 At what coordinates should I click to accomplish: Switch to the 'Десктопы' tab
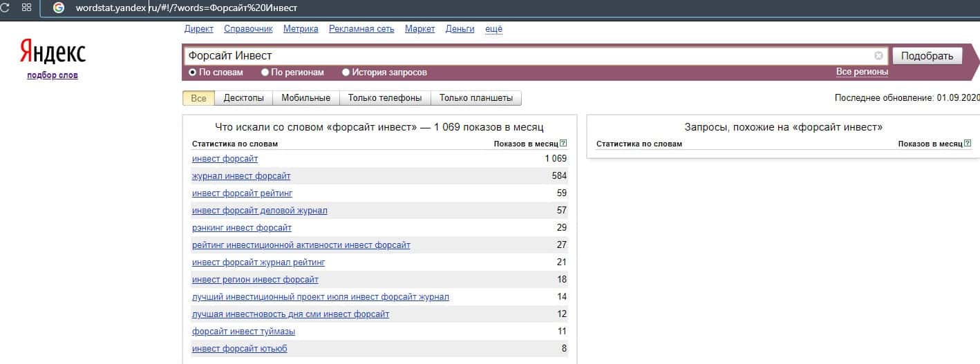tap(243, 98)
